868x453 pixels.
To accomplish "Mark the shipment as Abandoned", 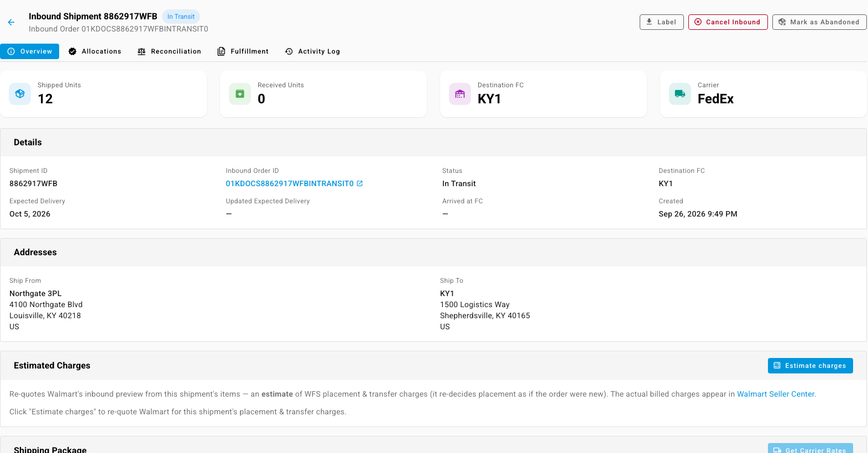I will [819, 22].
